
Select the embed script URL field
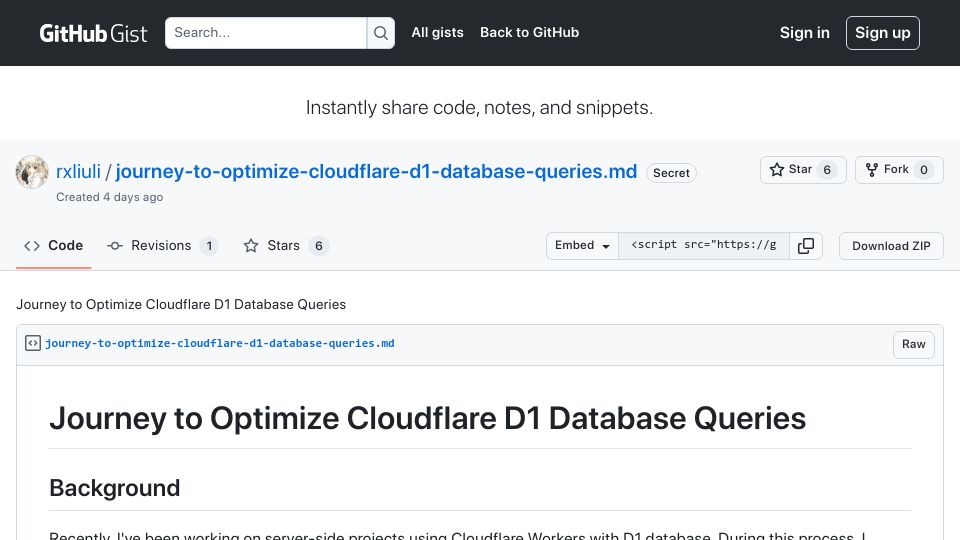(x=703, y=246)
